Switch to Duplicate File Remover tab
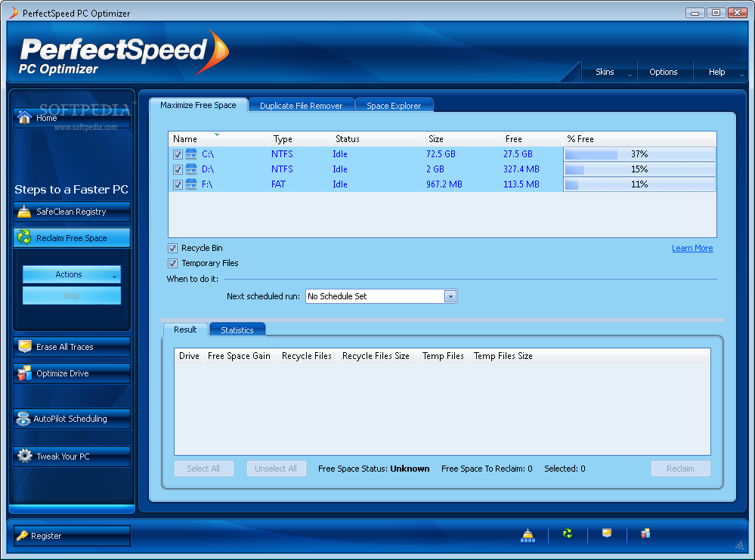Viewport: 755px width, 560px height. (x=301, y=106)
